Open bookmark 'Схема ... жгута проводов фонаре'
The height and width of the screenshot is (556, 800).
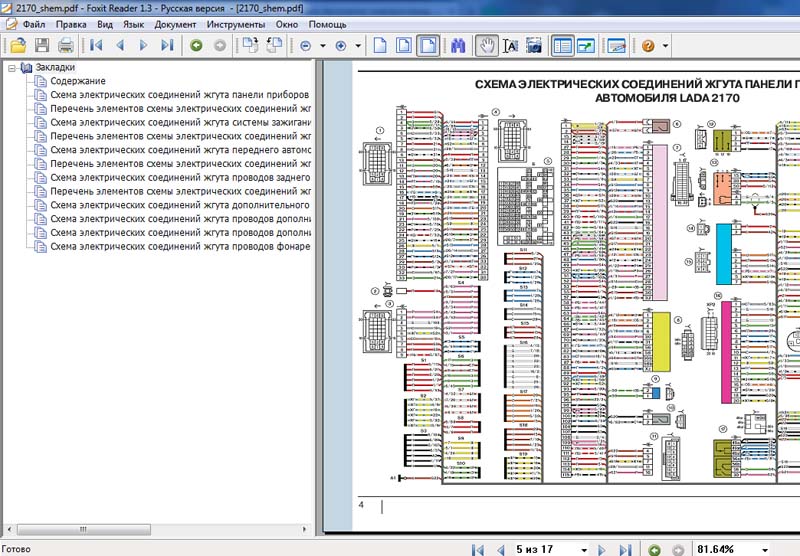coord(180,246)
